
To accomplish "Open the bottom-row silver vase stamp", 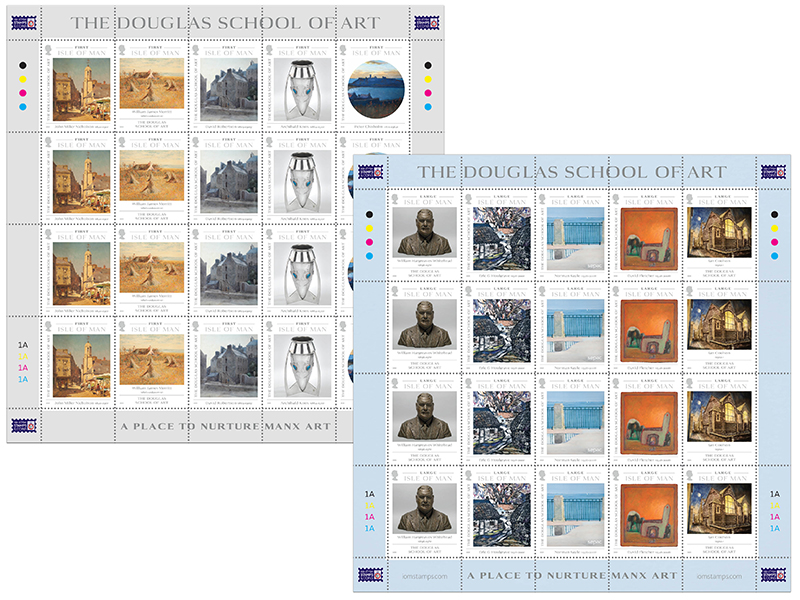I will click(299, 362).
